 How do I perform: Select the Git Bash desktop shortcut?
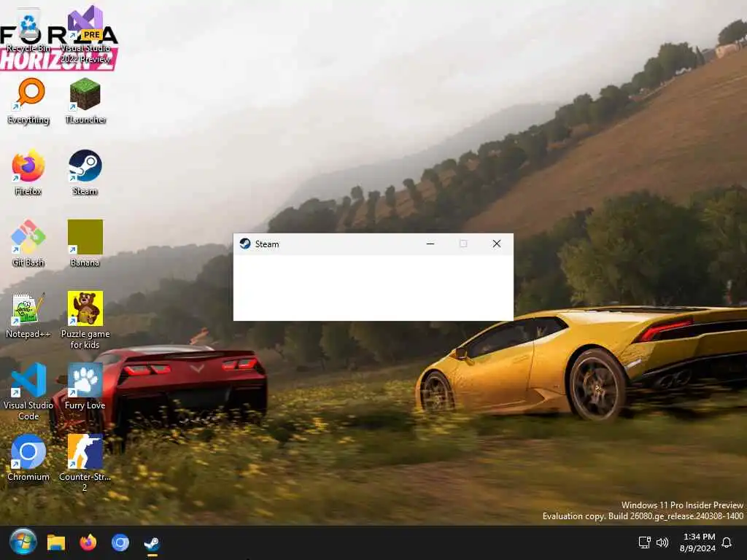point(28,244)
